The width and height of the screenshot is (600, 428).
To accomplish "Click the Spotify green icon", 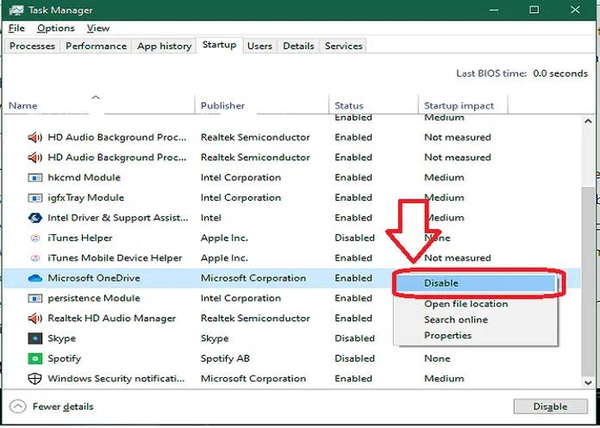I will pos(35,358).
